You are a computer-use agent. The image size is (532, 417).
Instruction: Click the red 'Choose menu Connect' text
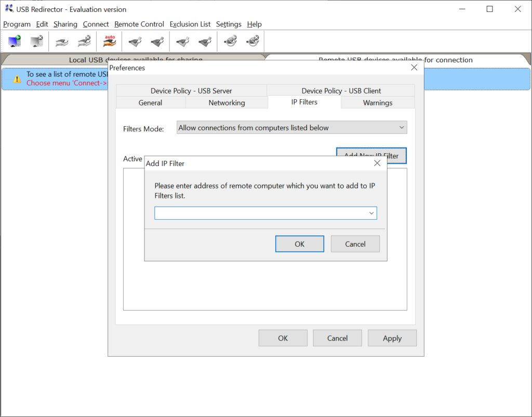(67, 83)
